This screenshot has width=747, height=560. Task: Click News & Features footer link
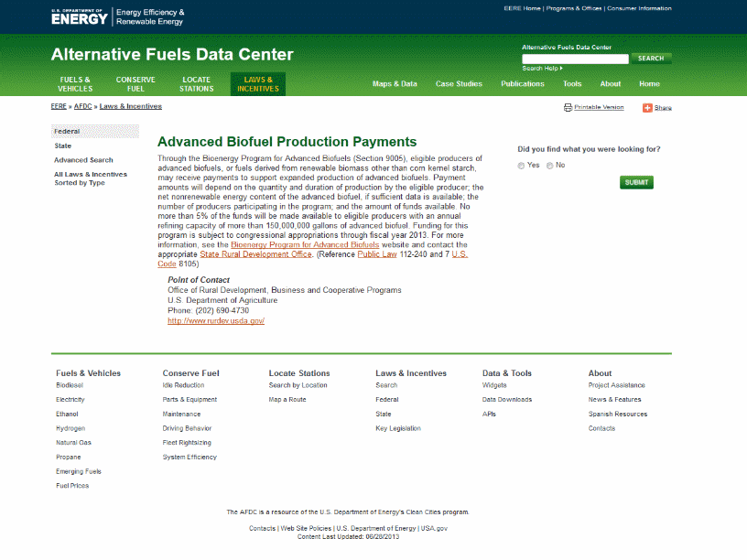pyautogui.click(x=614, y=400)
